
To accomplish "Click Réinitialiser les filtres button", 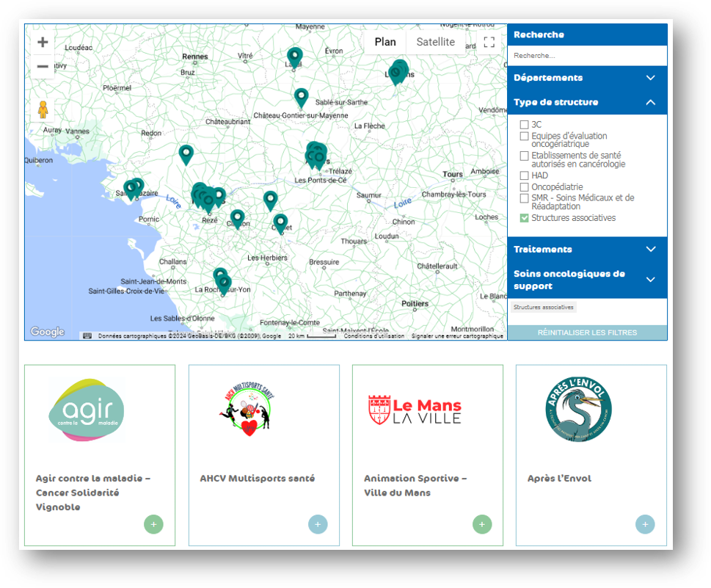I will [x=587, y=333].
